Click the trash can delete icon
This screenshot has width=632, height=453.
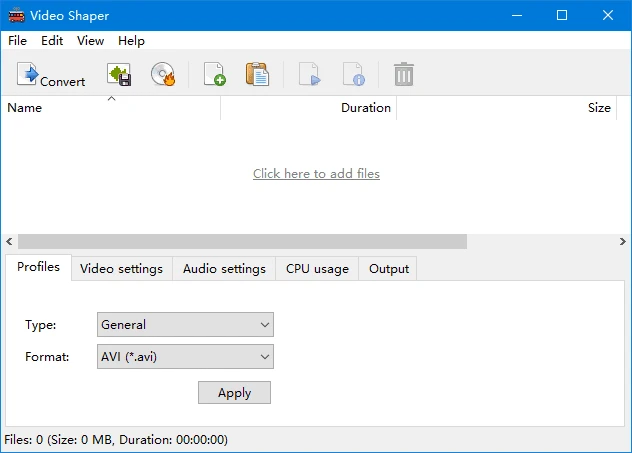point(404,75)
